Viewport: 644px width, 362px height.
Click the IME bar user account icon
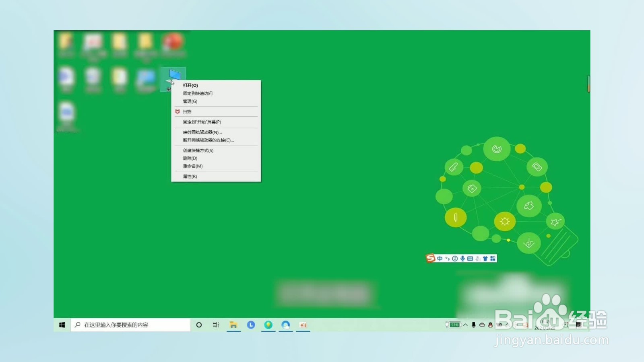tap(478, 259)
